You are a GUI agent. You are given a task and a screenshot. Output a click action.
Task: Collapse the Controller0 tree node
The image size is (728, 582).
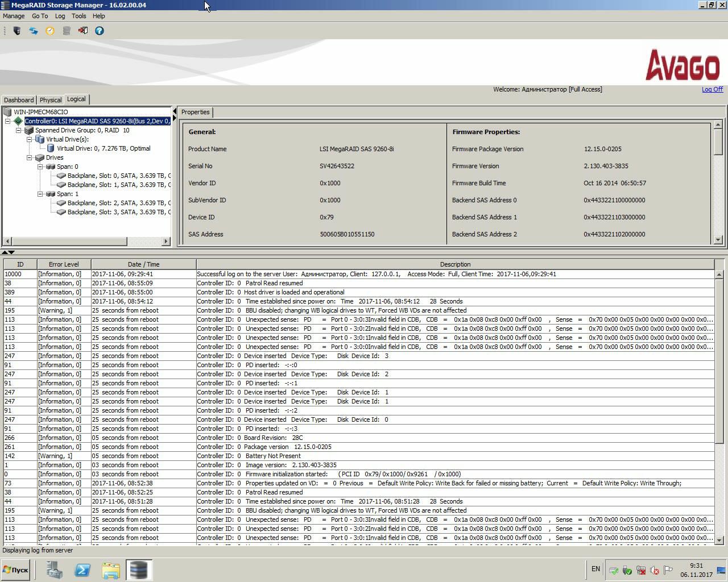(x=8, y=121)
